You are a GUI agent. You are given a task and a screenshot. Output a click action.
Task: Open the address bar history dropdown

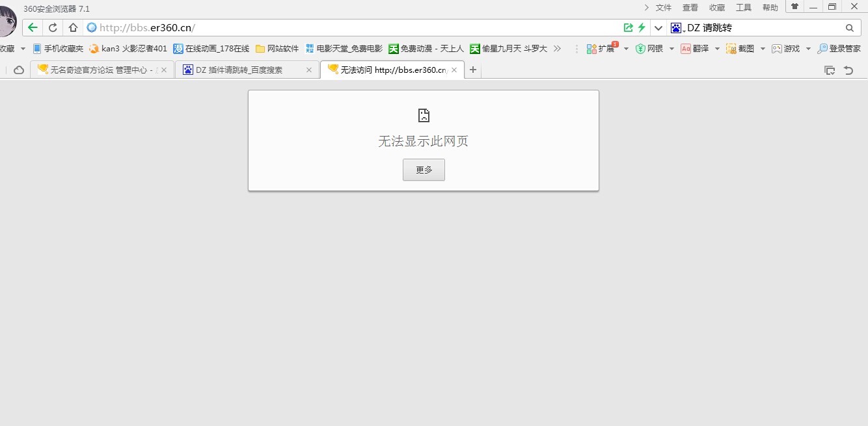(x=658, y=28)
